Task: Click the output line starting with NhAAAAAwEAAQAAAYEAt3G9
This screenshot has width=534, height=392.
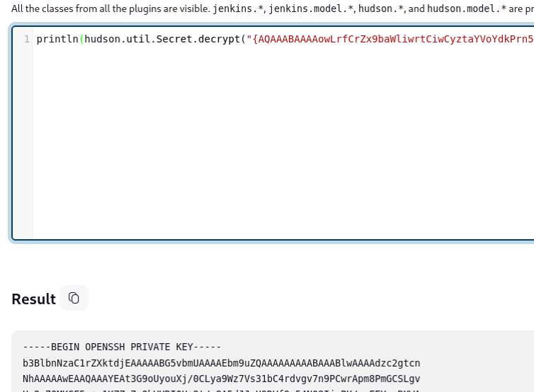Action: click(x=222, y=379)
